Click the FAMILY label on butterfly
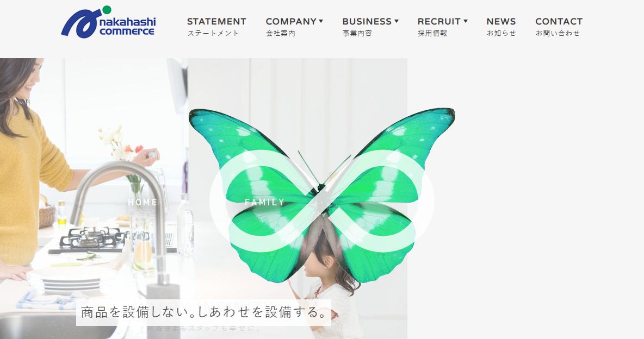Screen dimensions: 644x339 [264, 202]
